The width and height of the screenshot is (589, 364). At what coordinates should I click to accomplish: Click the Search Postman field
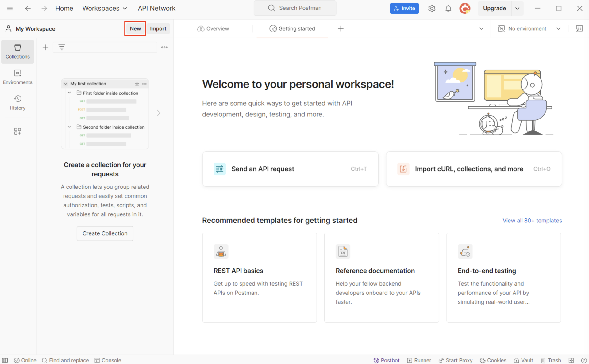(x=295, y=8)
